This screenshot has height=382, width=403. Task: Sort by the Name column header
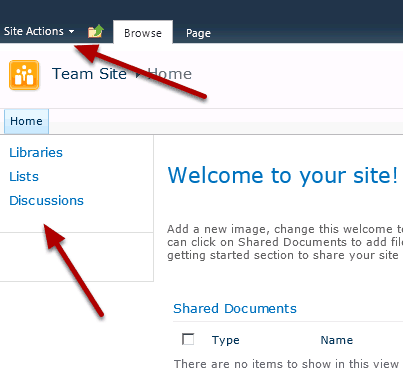(x=337, y=340)
